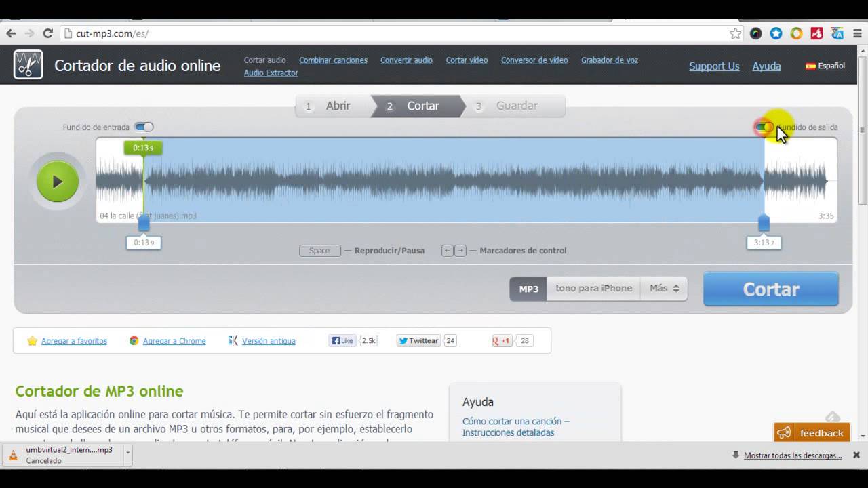Image resolution: width=868 pixels, height=488 pixels.
Task: Open the Español language selector
Action: tap(831, 66)
